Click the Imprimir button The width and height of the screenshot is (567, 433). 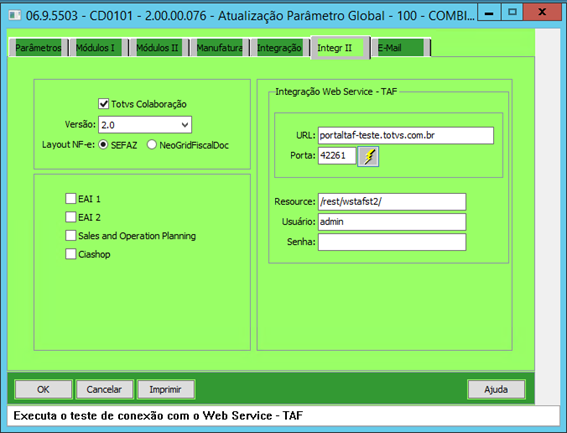[x=166, y=389]
